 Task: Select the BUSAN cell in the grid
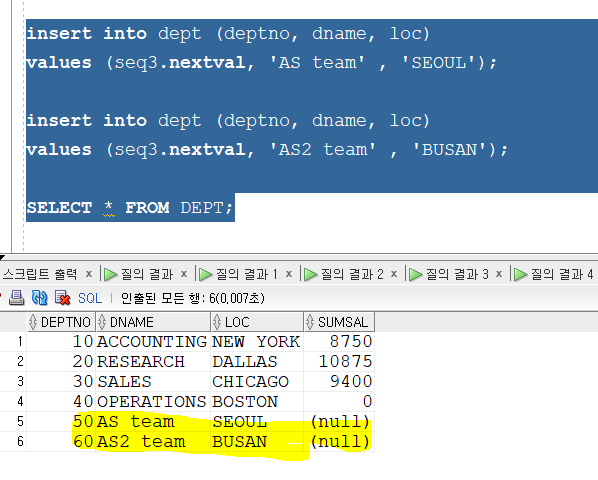pyautogui.click(x=257, y=441)
